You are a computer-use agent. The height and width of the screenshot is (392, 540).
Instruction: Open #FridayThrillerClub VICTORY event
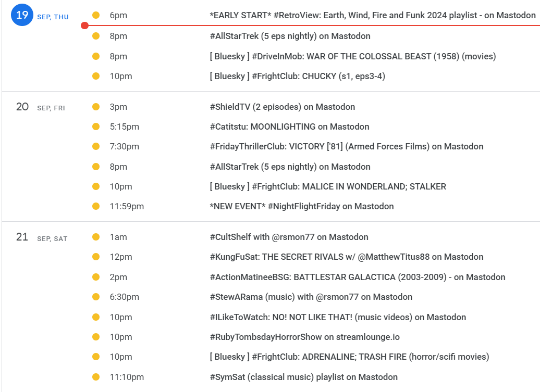347,146
